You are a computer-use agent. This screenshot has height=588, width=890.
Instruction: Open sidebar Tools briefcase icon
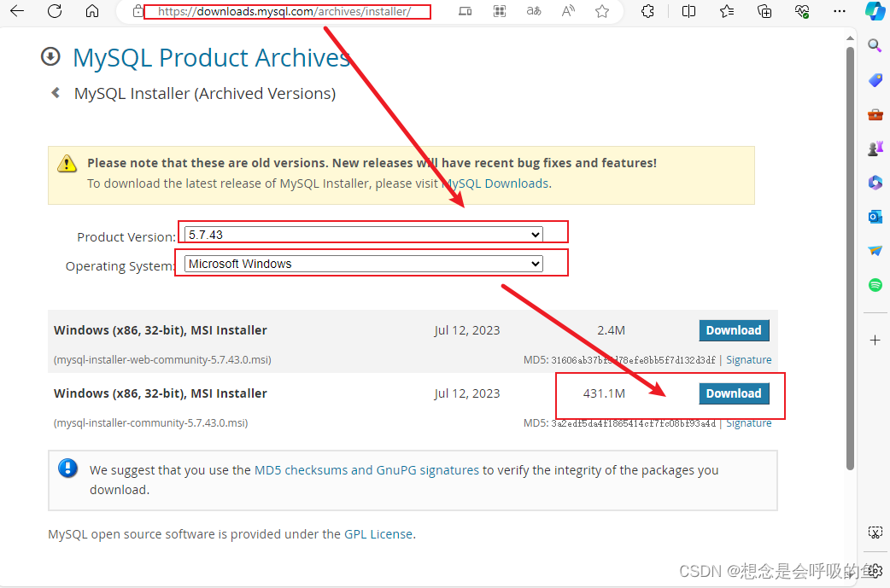point(875,114)
